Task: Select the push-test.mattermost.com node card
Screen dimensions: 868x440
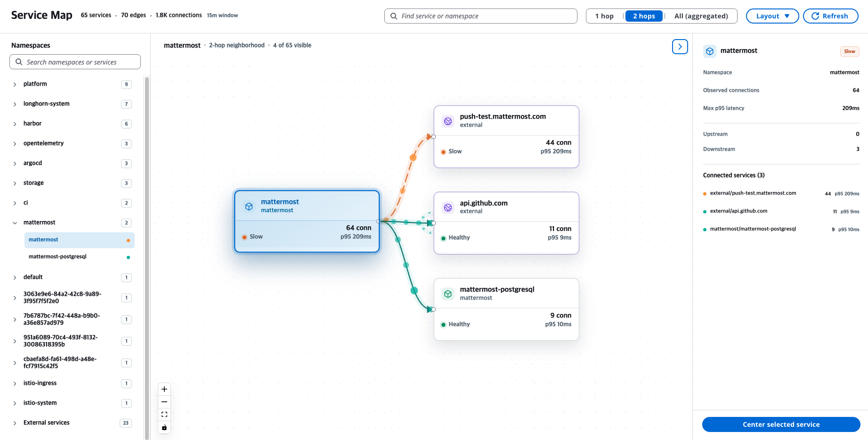Action: click(x=506, y=137)
